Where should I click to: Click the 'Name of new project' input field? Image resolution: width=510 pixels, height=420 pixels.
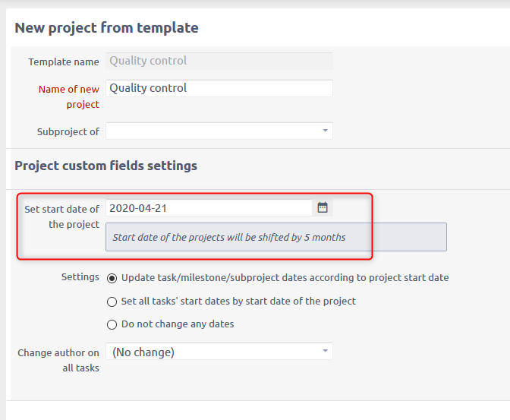click(x=219, y=88)
